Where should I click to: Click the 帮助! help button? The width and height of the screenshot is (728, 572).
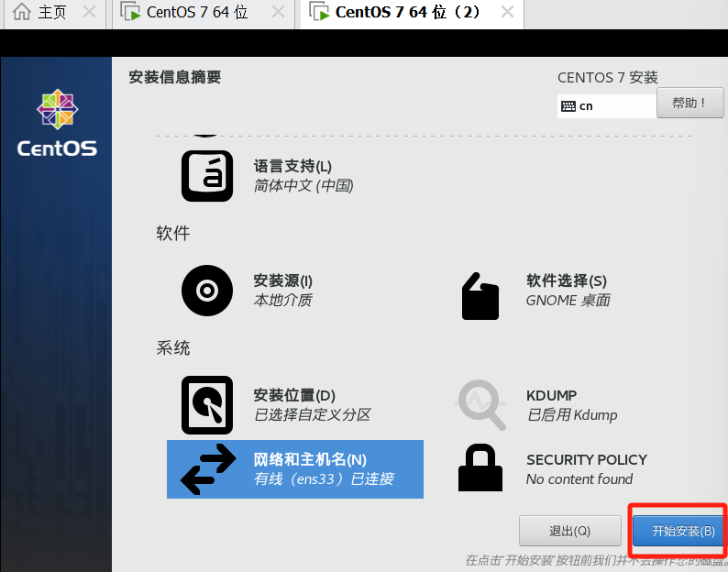click(689, 103)
